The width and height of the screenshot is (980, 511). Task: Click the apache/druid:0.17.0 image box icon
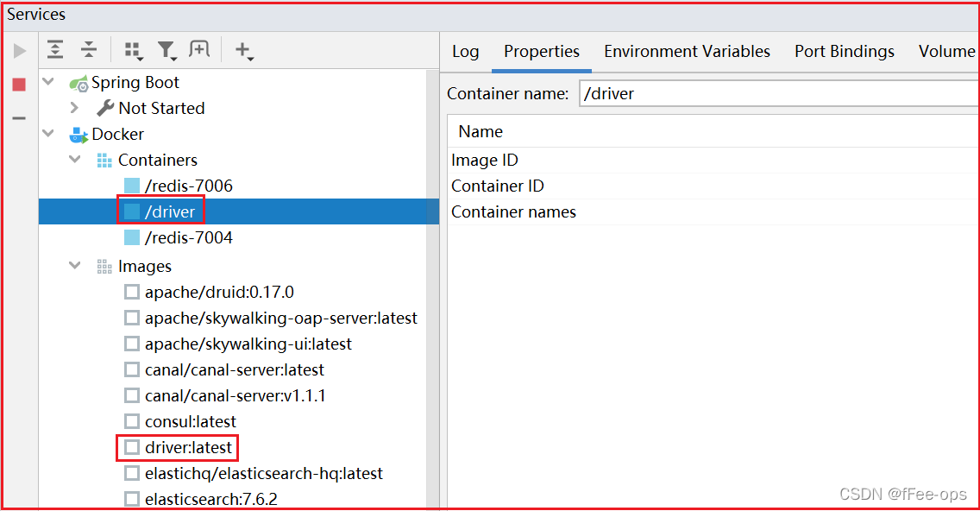(132, 292)
